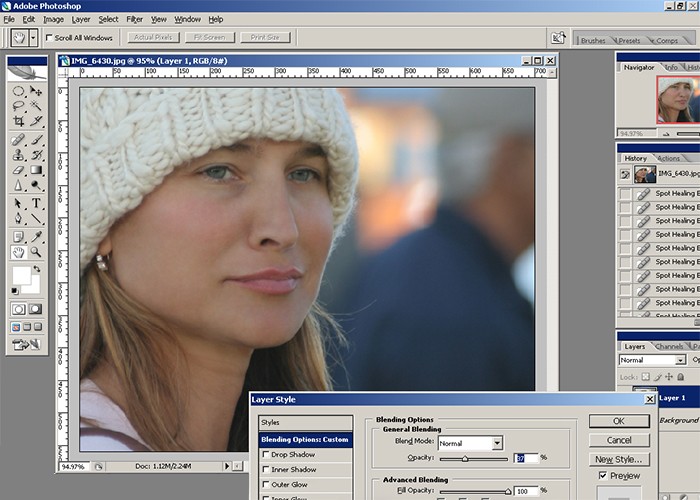Open the Filter menu

pos(134,19)
